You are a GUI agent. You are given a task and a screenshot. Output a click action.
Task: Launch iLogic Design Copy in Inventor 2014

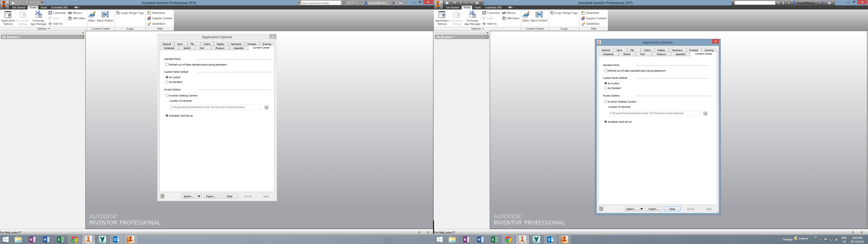click(x=130, y=13)
